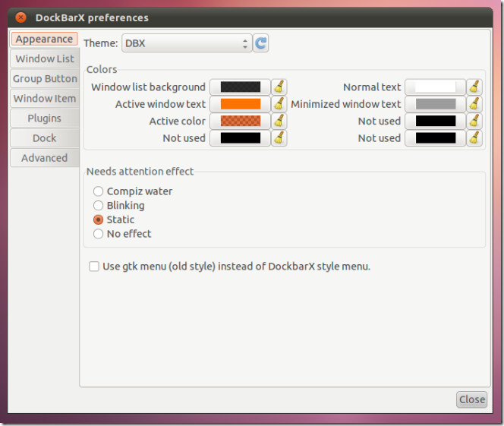Reload themes with the refresh icon
504x426 pixels.
(x=260, y=43)
